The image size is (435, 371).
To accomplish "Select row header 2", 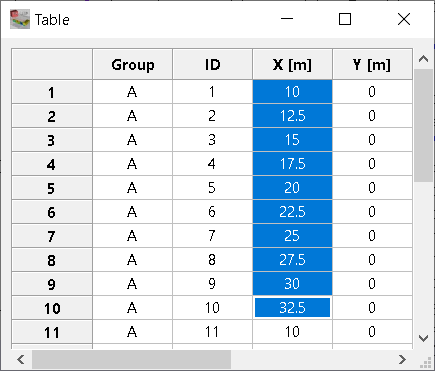I will [x=52, y=116].
